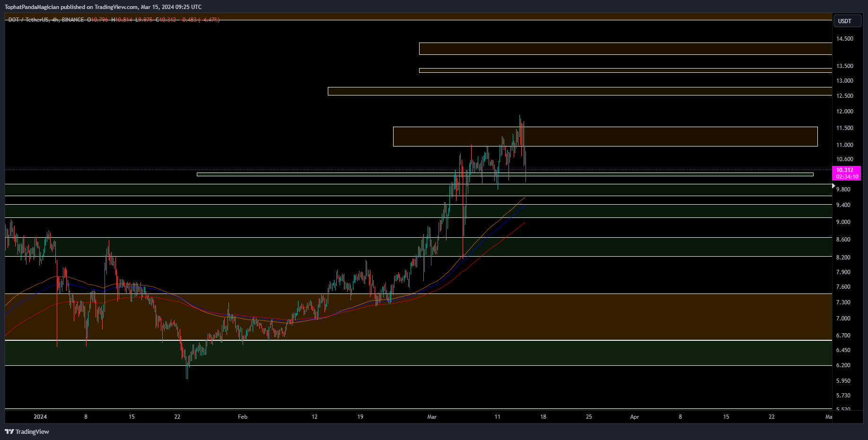The width and height of the screenshot is (868, 440).
Task: Click the small white arrow marker near 9.800
Action: click(833, 186)
